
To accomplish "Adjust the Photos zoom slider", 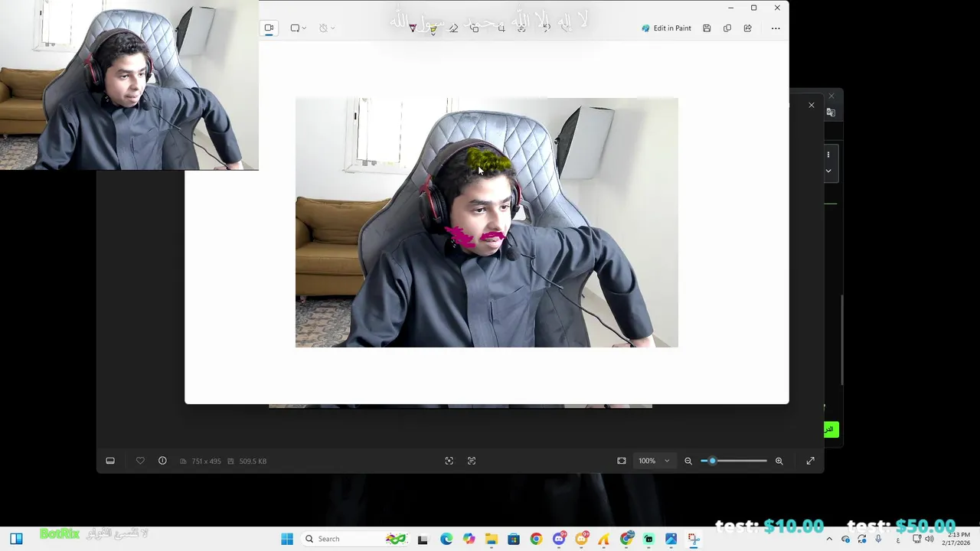I will tap(733, 461).
